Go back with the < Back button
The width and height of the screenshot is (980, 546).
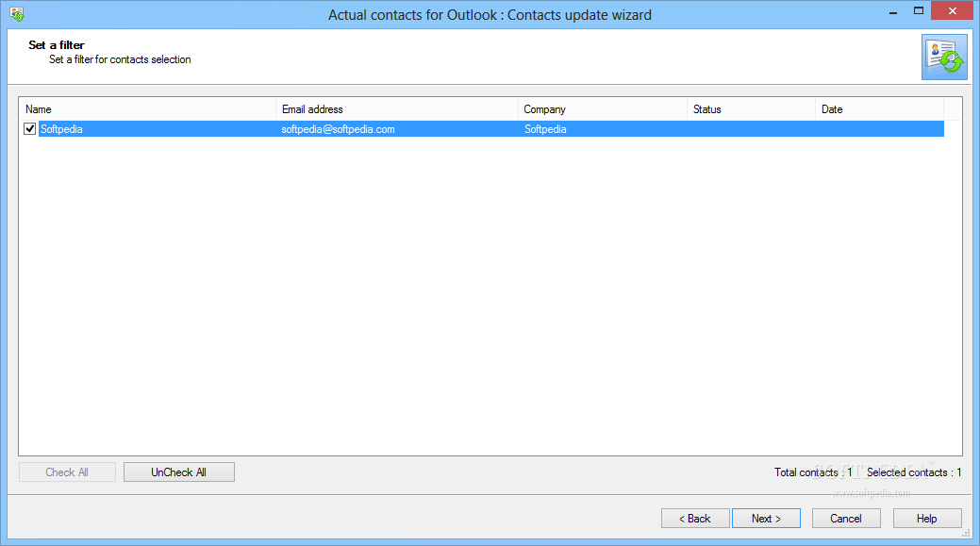(695, 519)
